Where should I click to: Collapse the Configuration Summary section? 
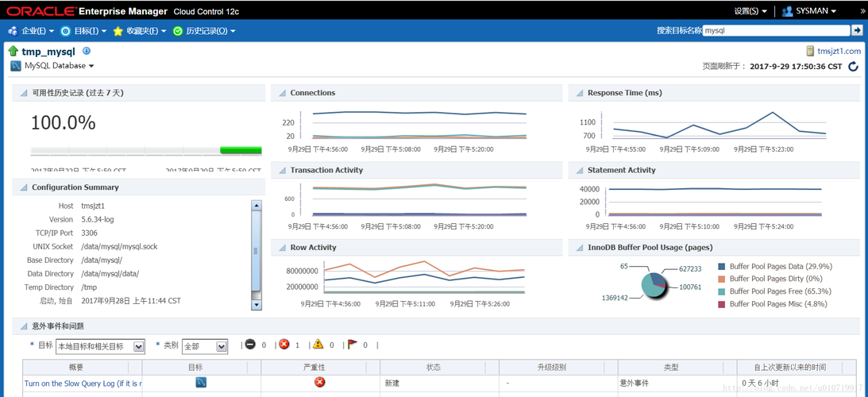click(24, 187)
